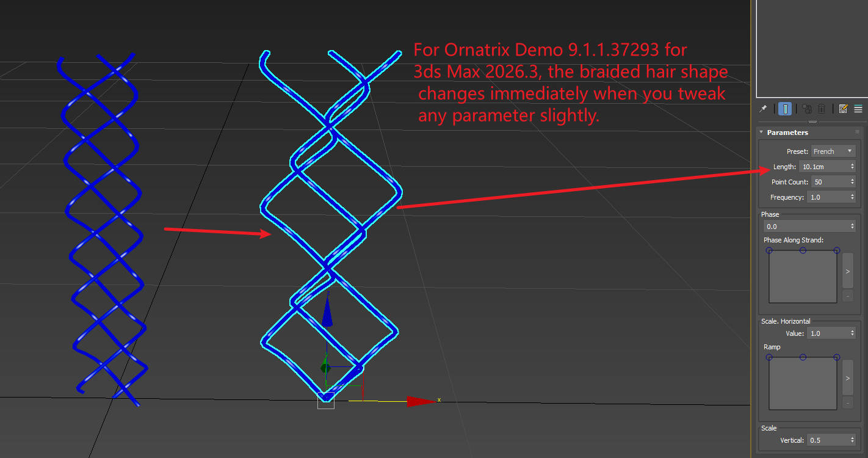Click Make Unique modifier icon
This screenshot has width=868, height=458.
click(807, 109)
